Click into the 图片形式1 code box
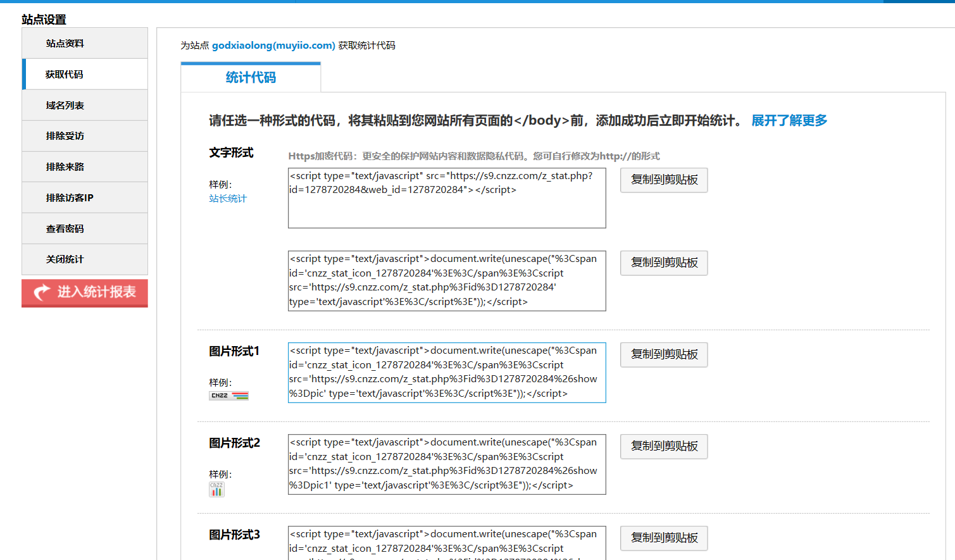Screen dimensions: 955x560 [x=447, y=373]
